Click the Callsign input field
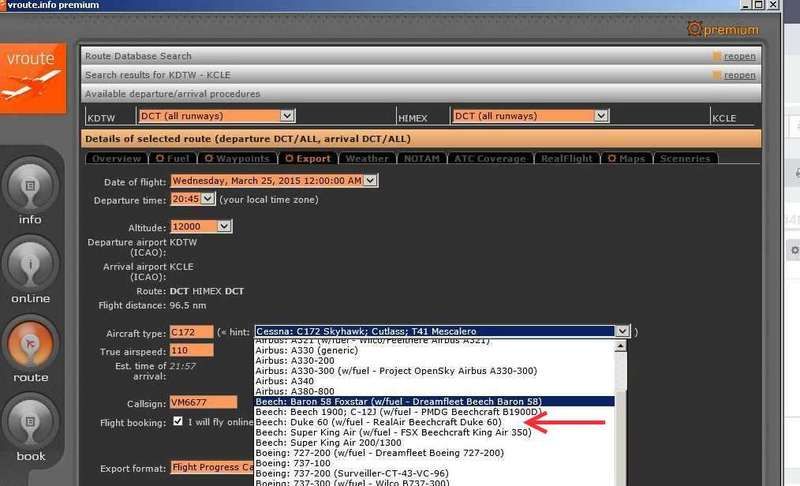This screenshot has height=486, width=800. [x=204, y=402]
